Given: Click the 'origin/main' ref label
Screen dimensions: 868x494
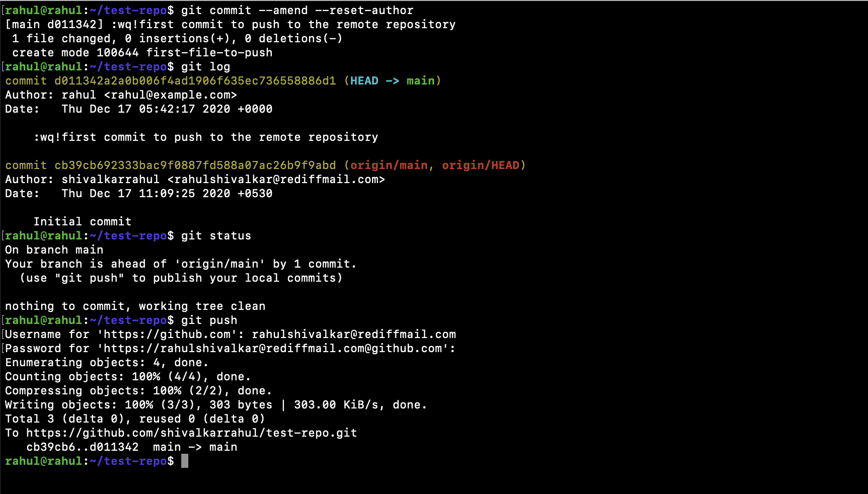Looking at the screenshot, I should pyautogui.click(x=389, y=165).
